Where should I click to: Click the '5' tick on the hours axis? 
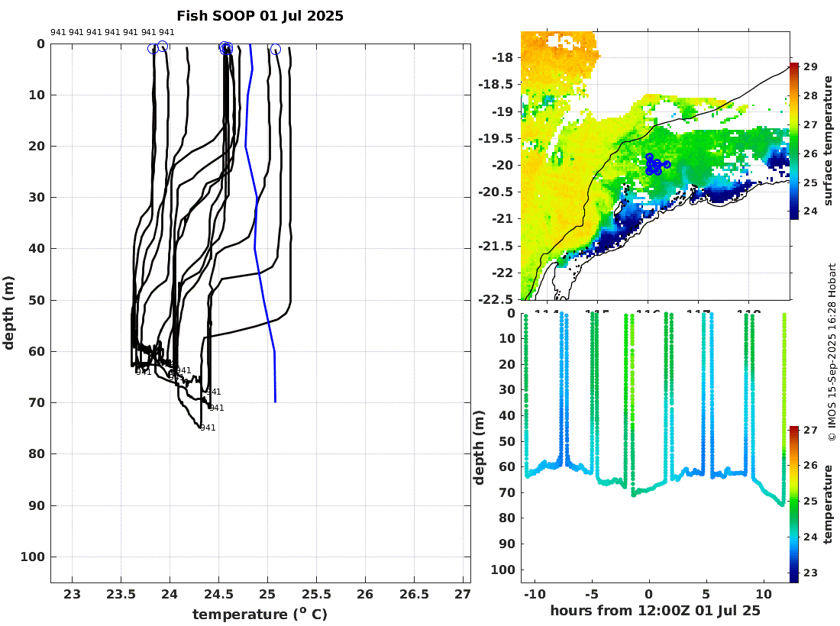click(706, 594)
